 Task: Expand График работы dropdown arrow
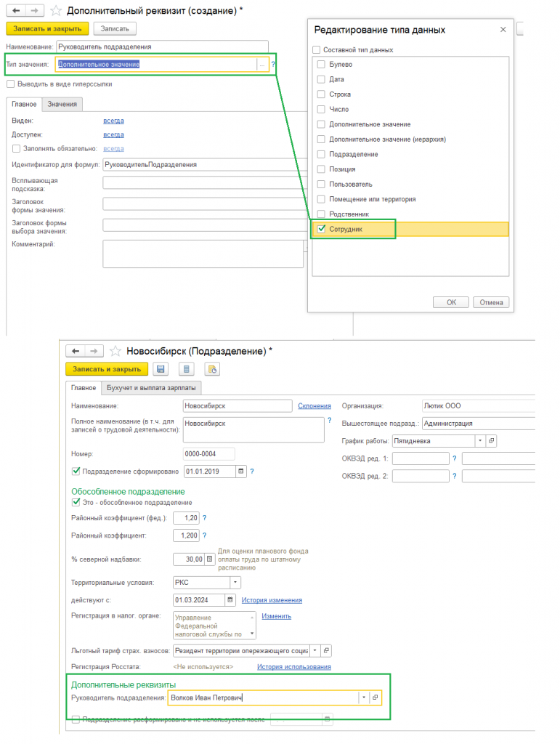[x=480, y=441]
